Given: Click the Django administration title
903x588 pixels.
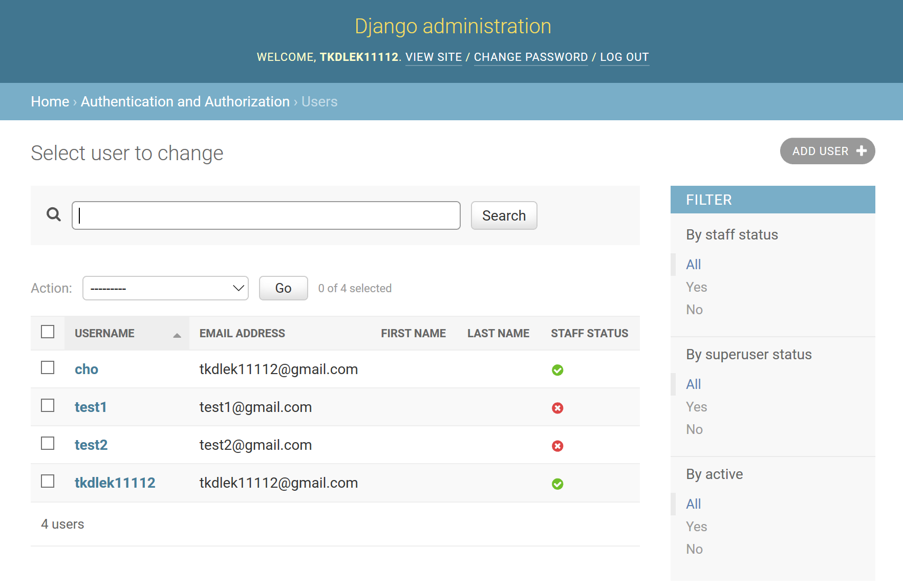Looking at the screenshot, I should [x=453, y=27].
